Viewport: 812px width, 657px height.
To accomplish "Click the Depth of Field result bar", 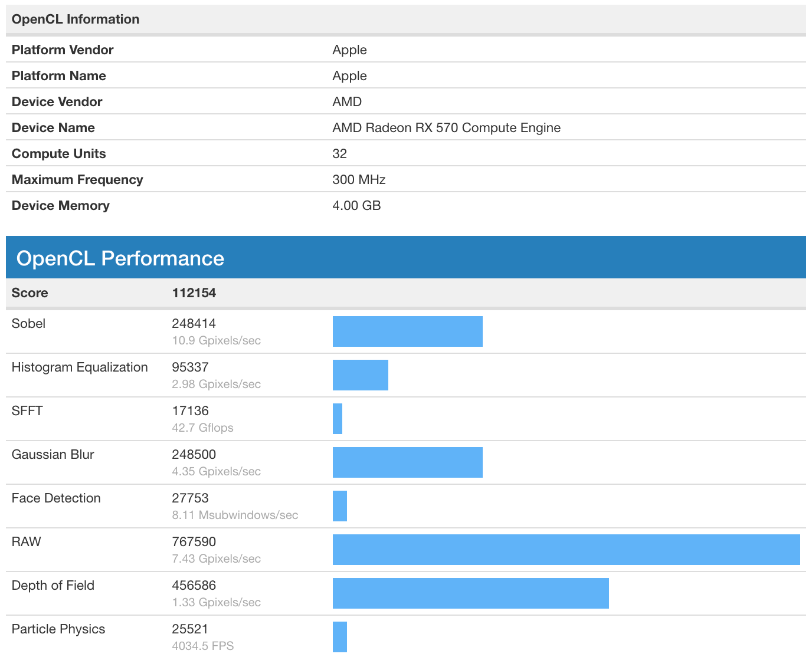I will (x=471, y=593).
